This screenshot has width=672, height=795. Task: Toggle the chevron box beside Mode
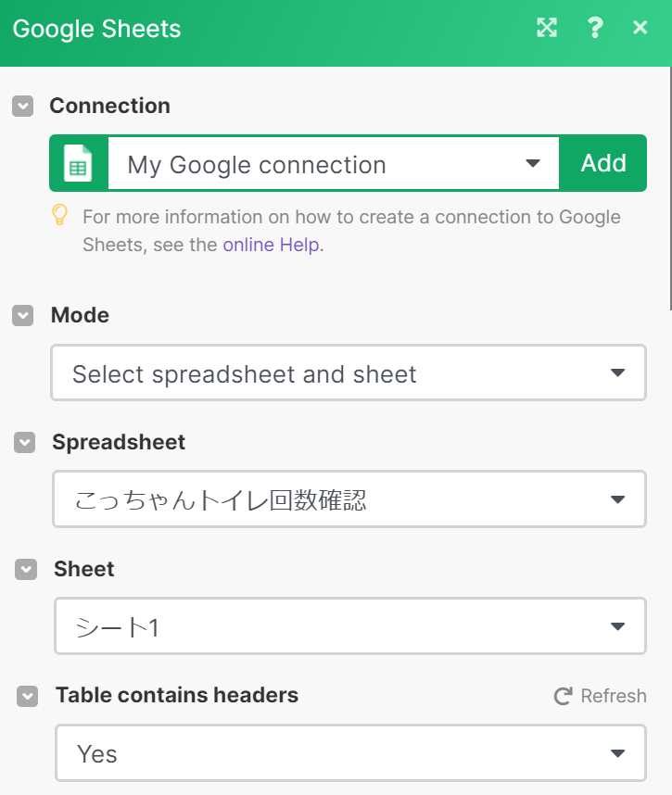pyautogui.click(x=23, y=316)
